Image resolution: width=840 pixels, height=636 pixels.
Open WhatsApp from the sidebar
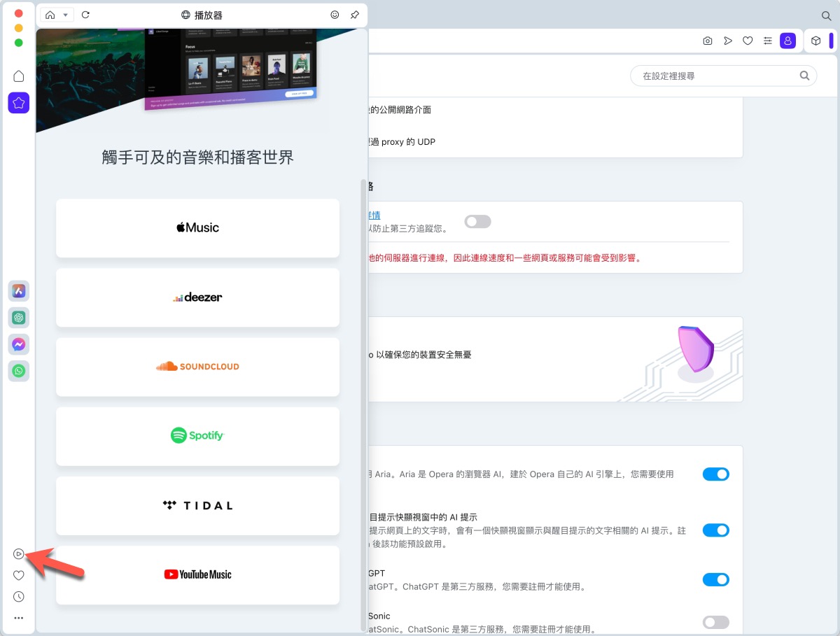19,371
